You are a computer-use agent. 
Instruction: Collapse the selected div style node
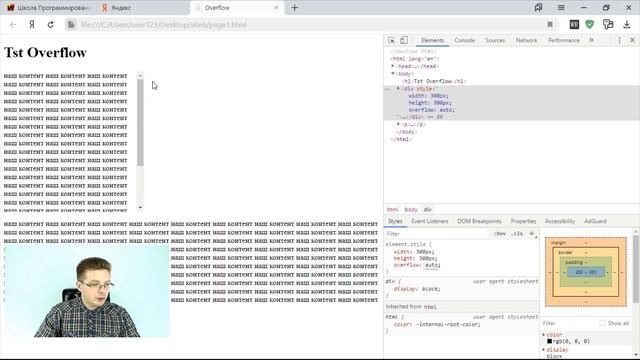[398, 88]
